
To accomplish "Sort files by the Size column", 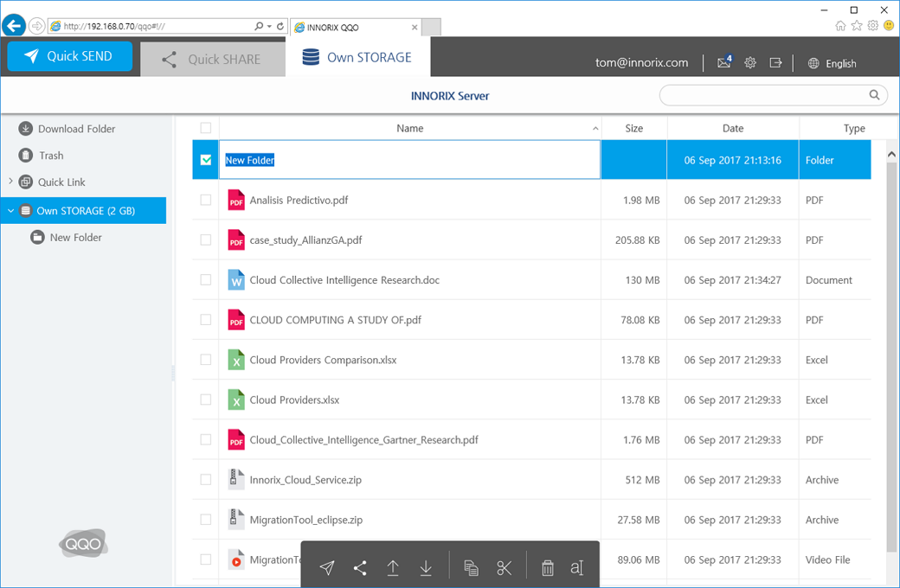I will tap(633, 128).
